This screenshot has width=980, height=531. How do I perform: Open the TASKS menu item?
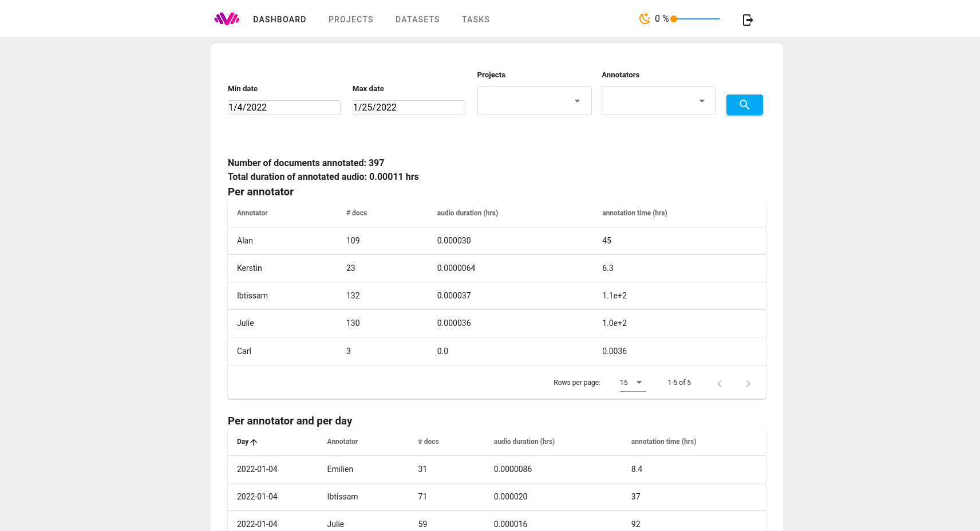coord(476,19)
